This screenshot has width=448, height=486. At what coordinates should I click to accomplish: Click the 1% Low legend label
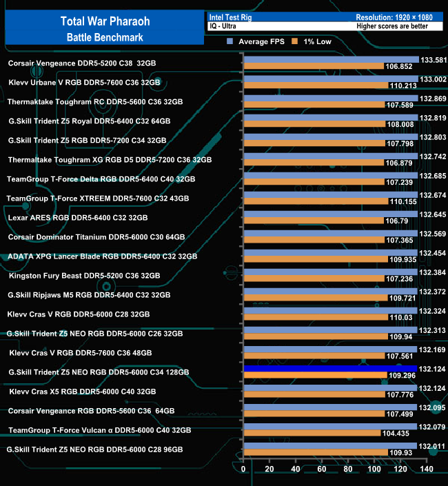[x=317, y=41]
